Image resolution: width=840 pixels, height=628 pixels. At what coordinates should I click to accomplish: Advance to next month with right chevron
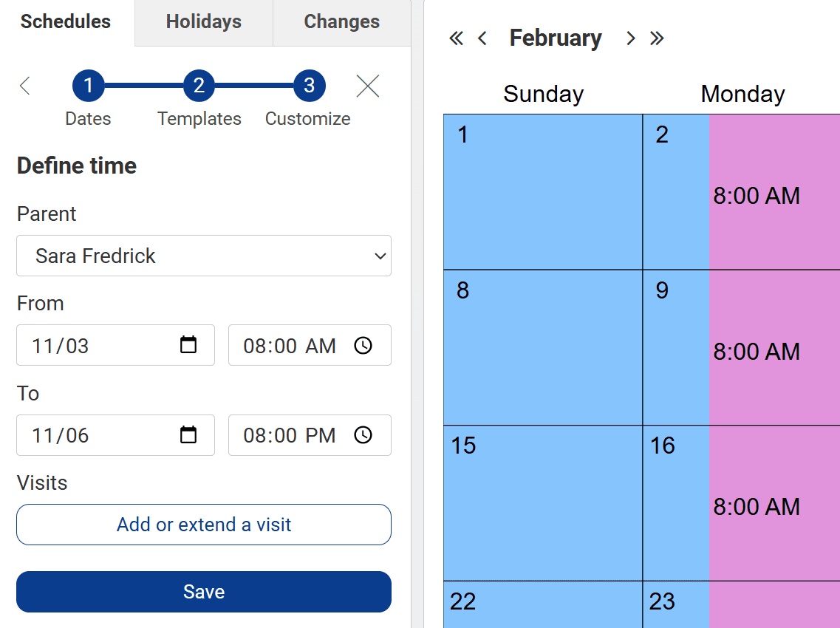click(x=630, y=38)
